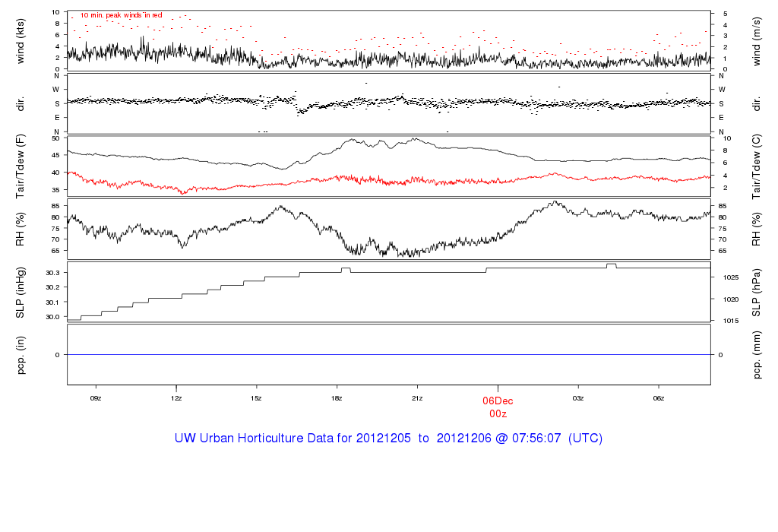Click the 'wind (m/s)' right axis label
778x532 pixels.
[x=756, y=41]
